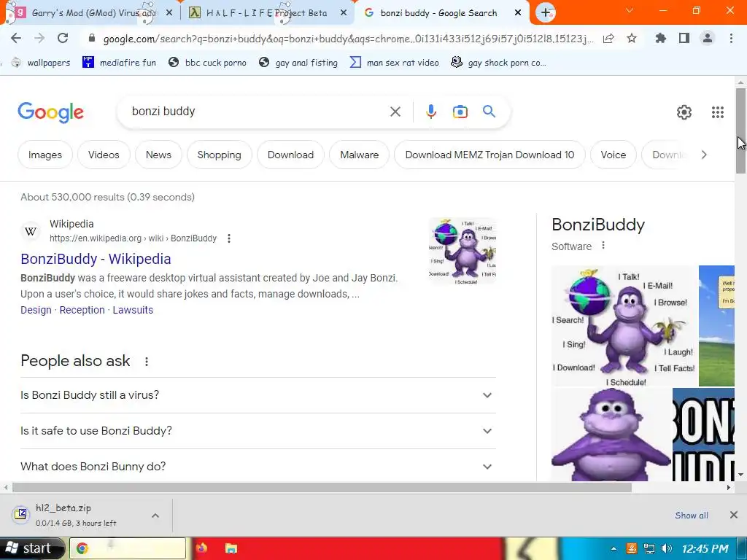Search by image with the camera icon
The height and width of the screenshot is (560, 747).
460,112
